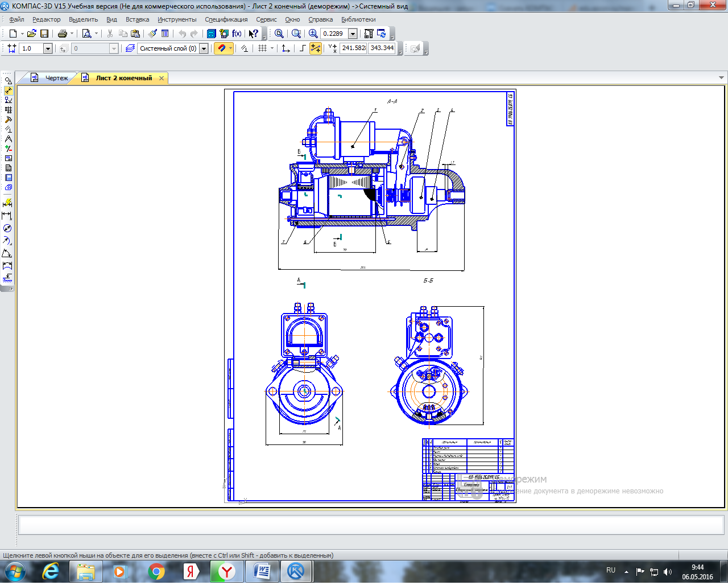
Task: Expand the zoom scale 0.2289 dropdown
Action: pos(353,34)
